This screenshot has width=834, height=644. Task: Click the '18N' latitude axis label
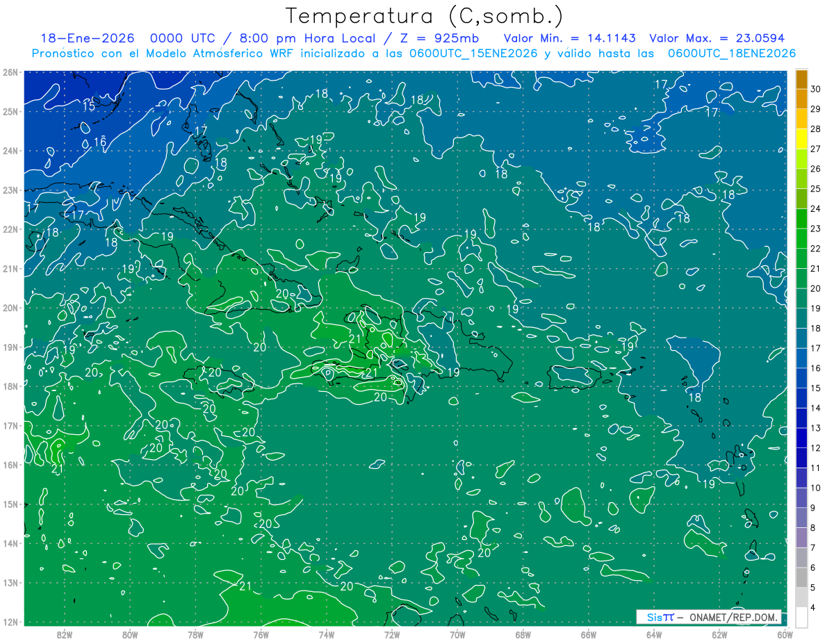tap(11, 386)
